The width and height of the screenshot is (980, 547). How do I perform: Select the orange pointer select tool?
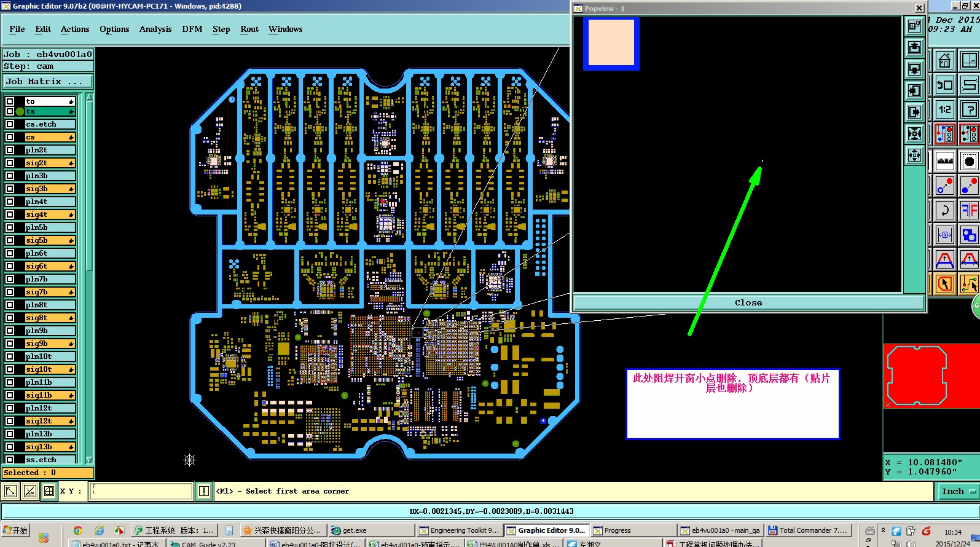pyautogui.click(x=944, y=284)
